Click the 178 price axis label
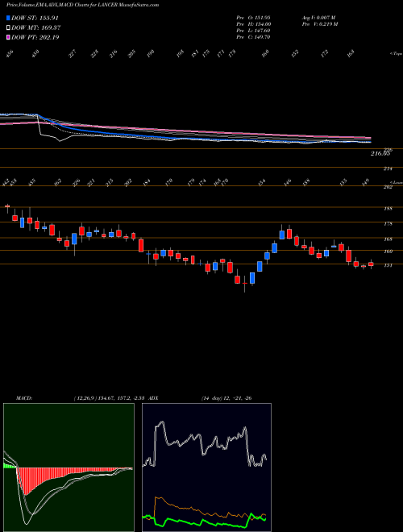Viewport: 403px width, 532px height. tap(388, 224)
